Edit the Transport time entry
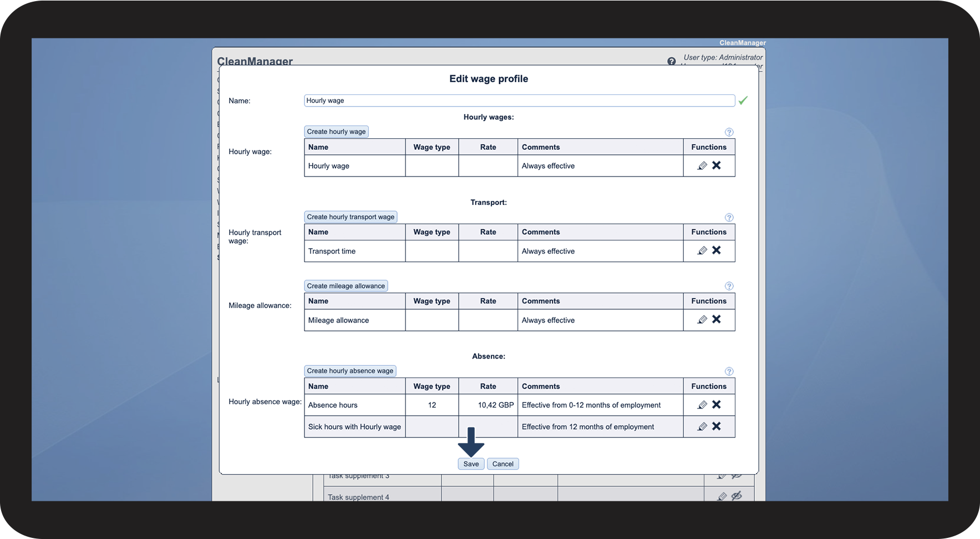Screen dimensions: 980x539 pyautogui.click(x=702, y=250)
